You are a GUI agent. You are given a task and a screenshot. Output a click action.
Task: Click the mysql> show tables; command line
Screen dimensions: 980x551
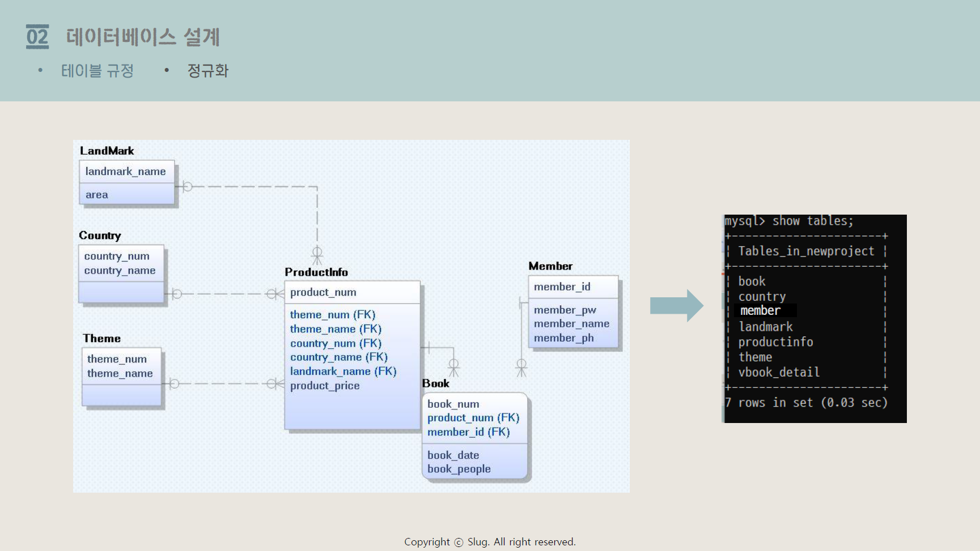[x=789, y=221]
